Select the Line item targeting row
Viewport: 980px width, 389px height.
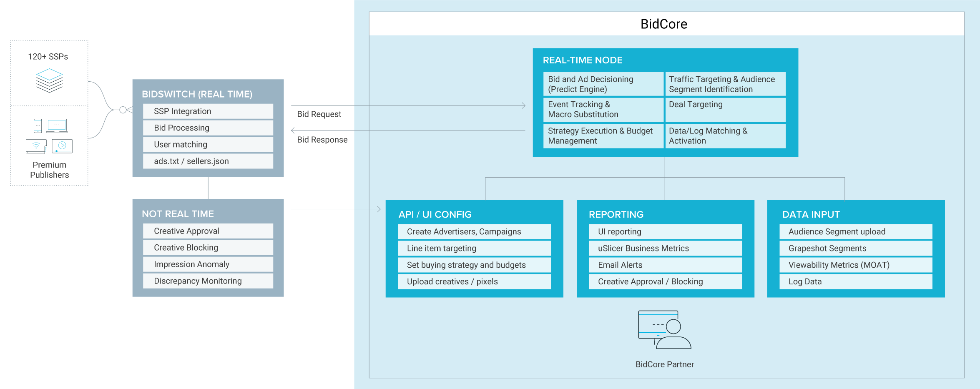click(x=475, y=248)
